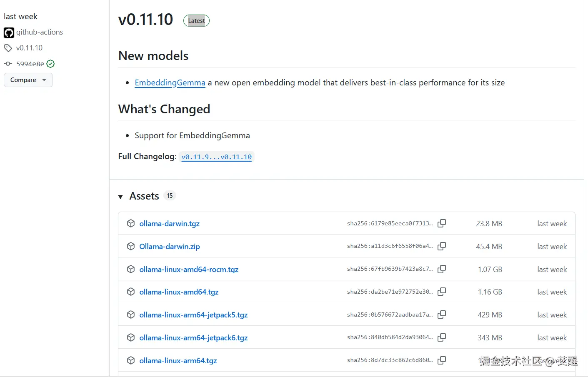The image size is (588, 377).
Task: Click the Latest release badge
Action: (x=196, y=20)
